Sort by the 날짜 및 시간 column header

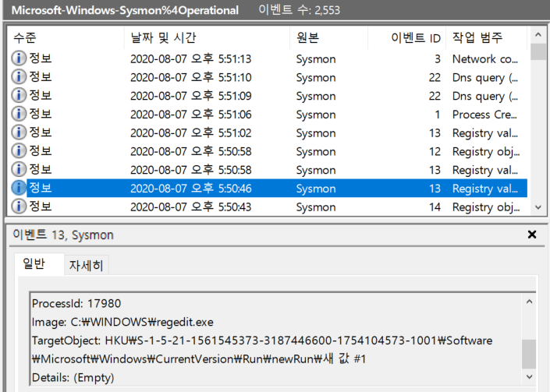(207, 37)
